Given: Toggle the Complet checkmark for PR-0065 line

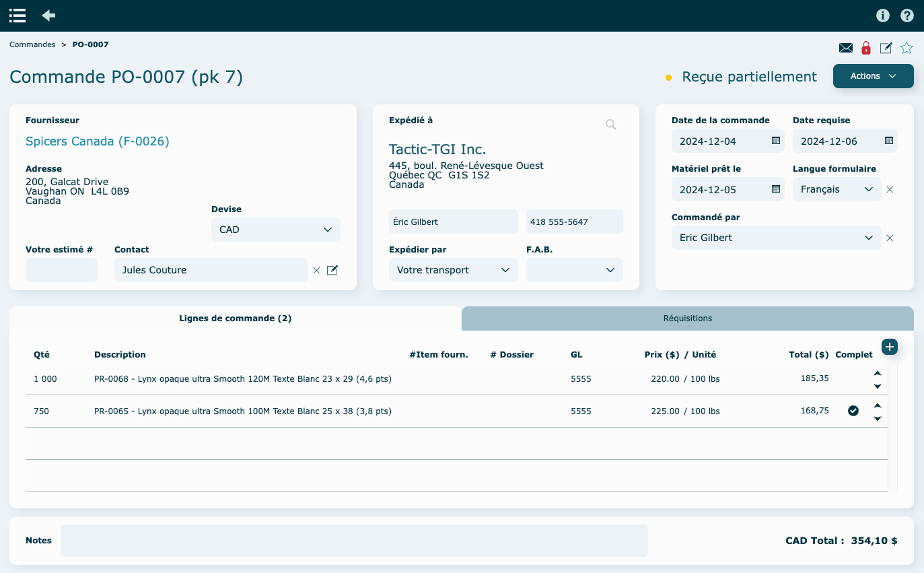Looking at the screenshot, I should point(853,411).
